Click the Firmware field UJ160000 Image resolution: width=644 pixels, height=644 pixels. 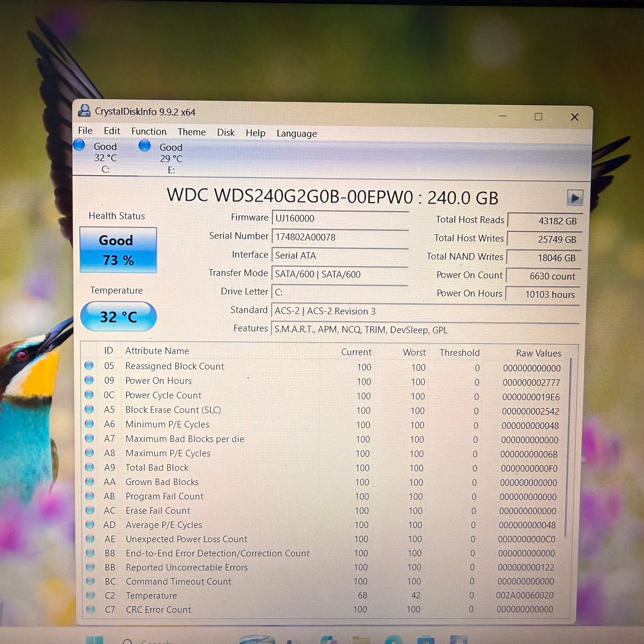[340, 218]
